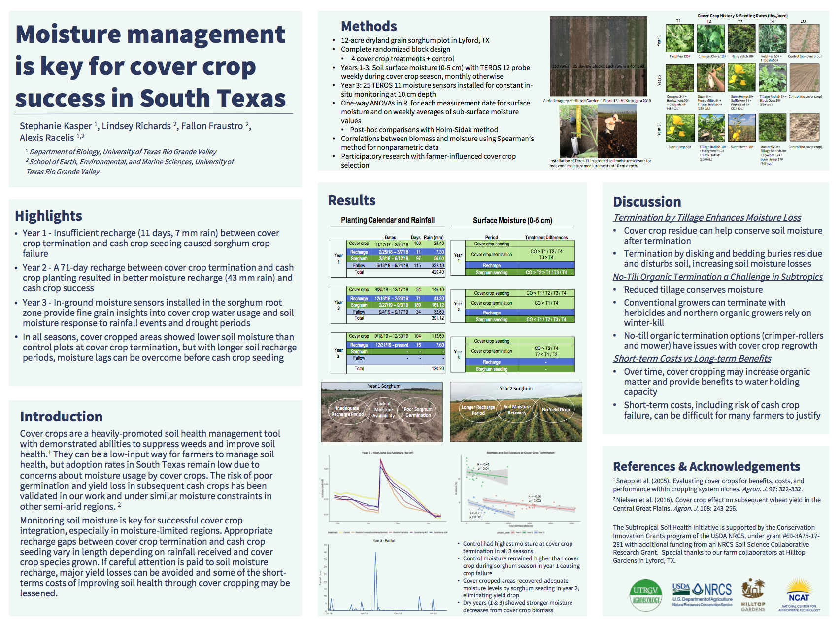Click the 'Surface Moisture (0-5 cm)' table title
The image size is (840, 628).
[512, 221]
